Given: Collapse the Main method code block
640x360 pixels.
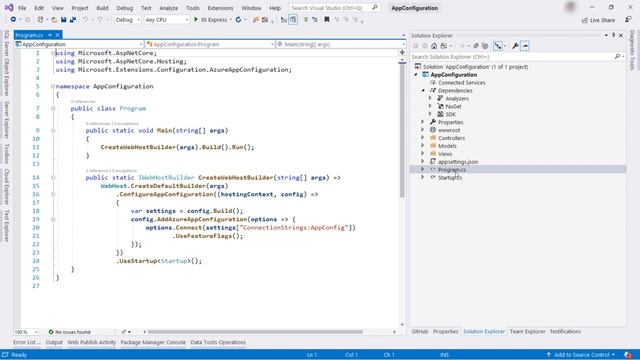Looking at the screenshot, I should tap(53, 131).
